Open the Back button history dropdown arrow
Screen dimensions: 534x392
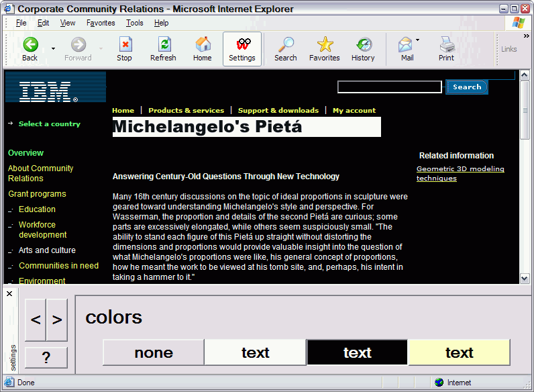53,48
